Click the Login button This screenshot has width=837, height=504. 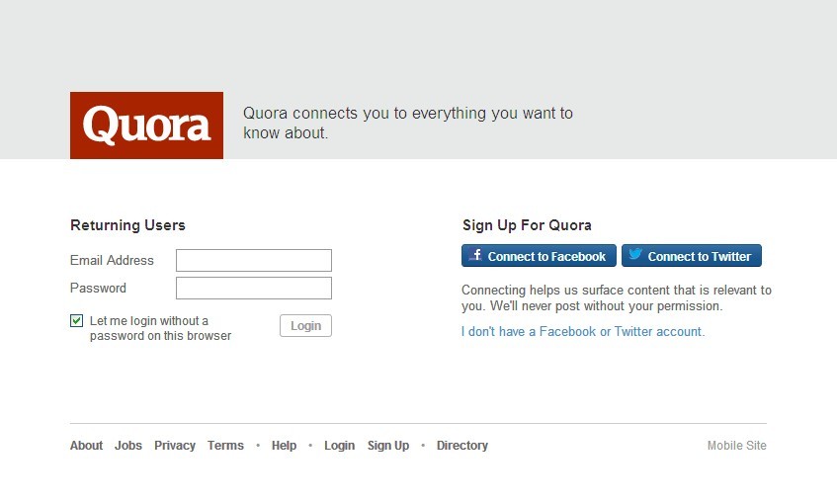pos(305,326)
